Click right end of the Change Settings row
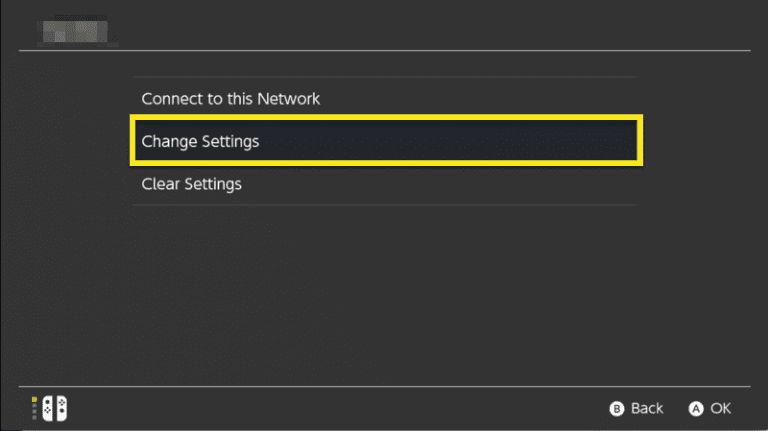Image resolution: width=768 pixels, height=431 pixels. pyautogui.click(x=612, y=141)
